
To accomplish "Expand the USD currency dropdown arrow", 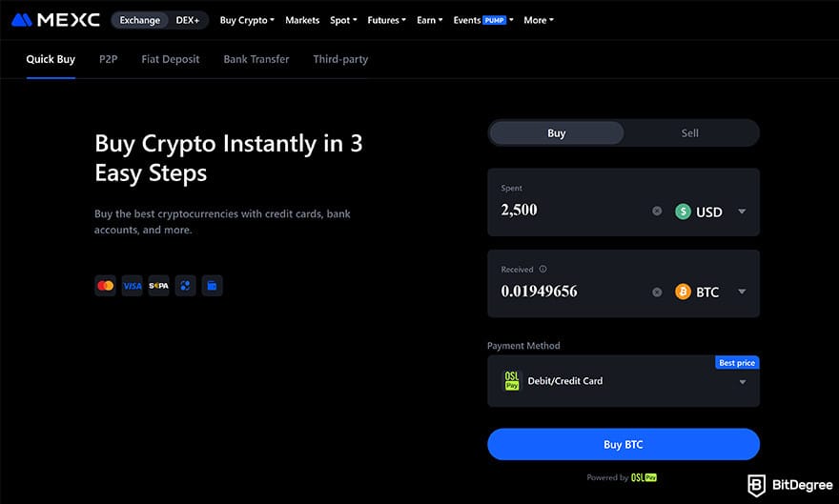I will click(x=742, y=212).
